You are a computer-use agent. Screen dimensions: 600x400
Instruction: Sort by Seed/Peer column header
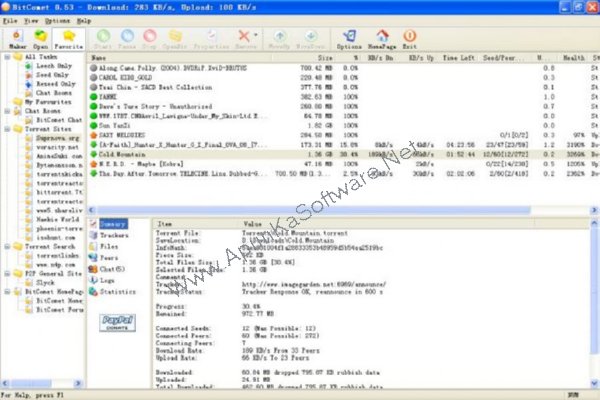[505, 58]
